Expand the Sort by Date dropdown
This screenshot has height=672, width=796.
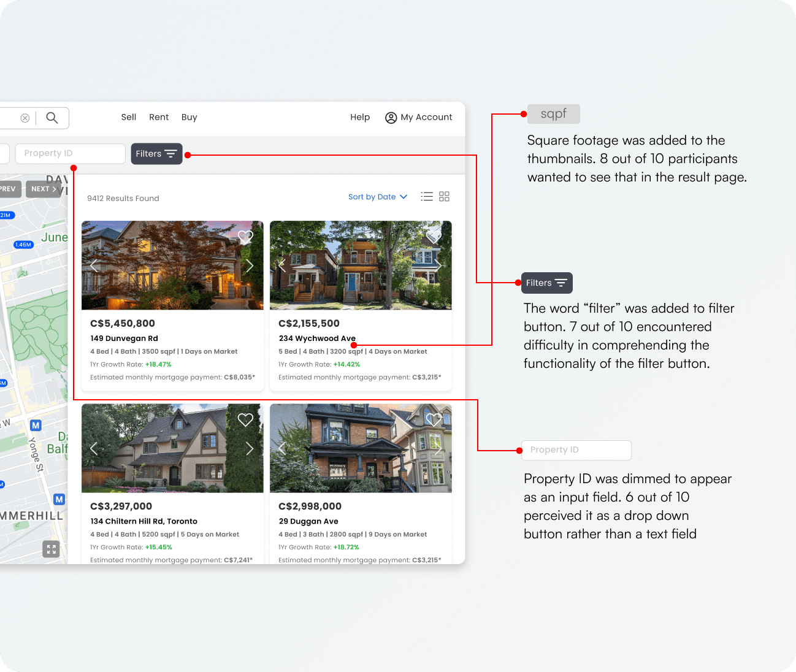(378, 197)
